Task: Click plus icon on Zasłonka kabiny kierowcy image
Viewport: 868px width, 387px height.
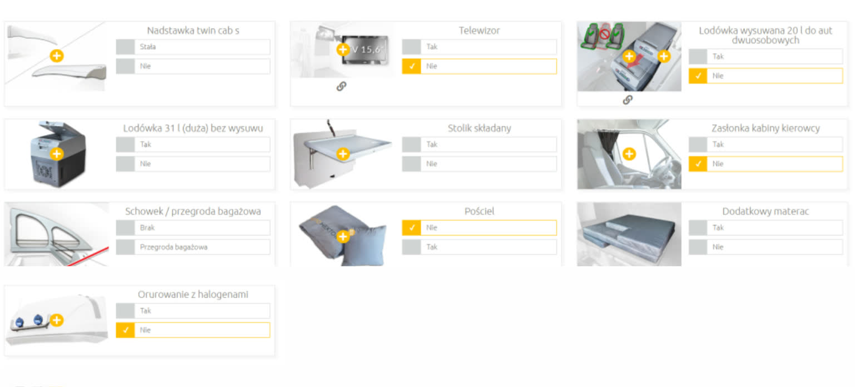Action: point(629,154)
